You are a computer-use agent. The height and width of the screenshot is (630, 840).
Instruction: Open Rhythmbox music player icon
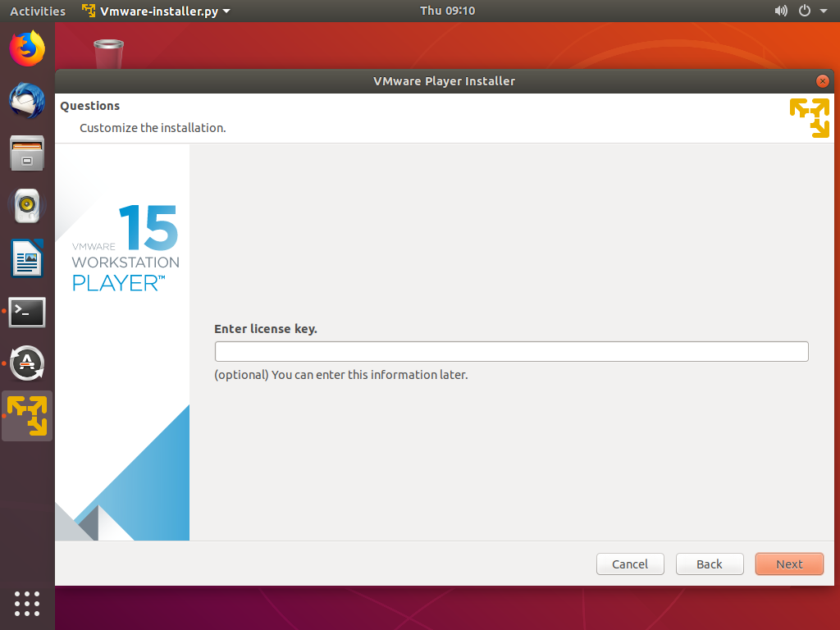pyautogui.click(x=27, y=206)
